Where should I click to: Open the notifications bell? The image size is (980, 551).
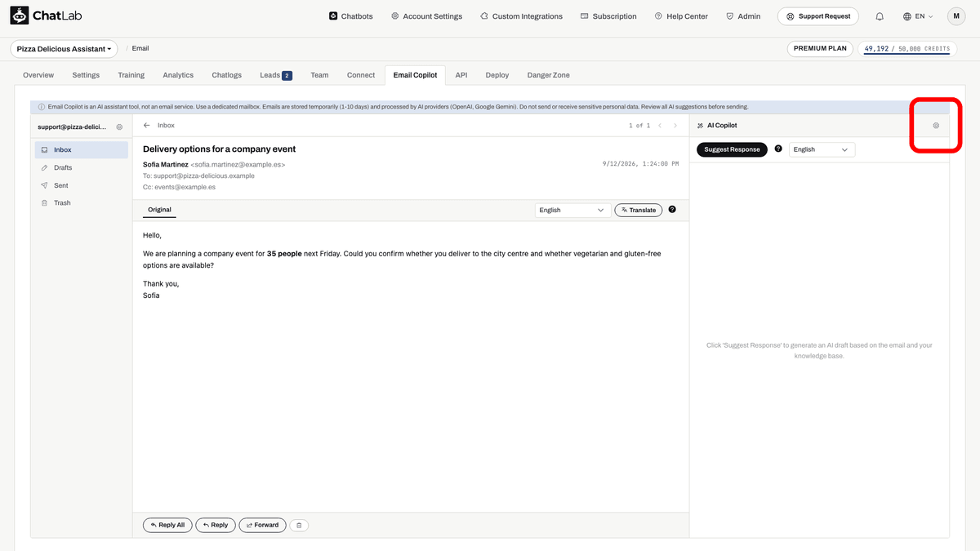click(880, 16)
